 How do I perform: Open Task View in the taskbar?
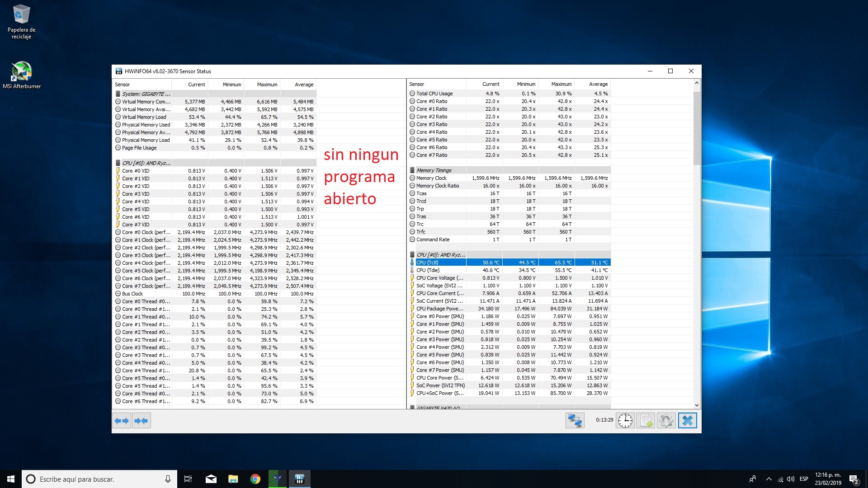pyautogui.click(x=188, y=479)
